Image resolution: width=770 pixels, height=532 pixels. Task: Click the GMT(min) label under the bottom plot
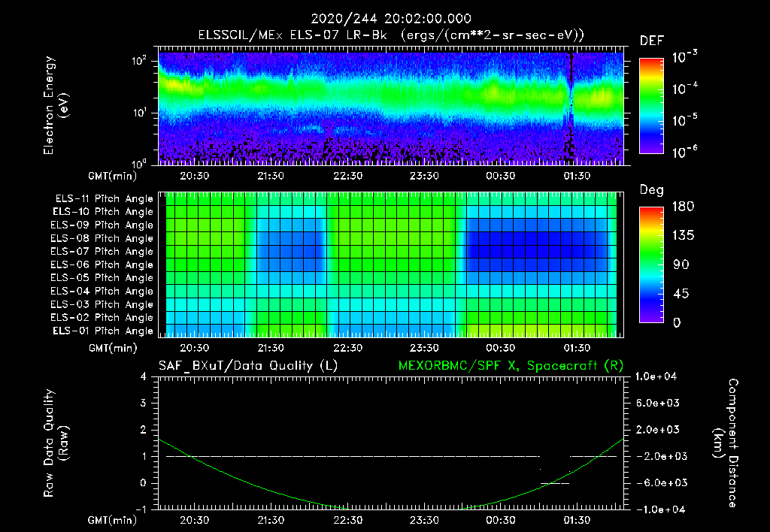click(113, 521)
